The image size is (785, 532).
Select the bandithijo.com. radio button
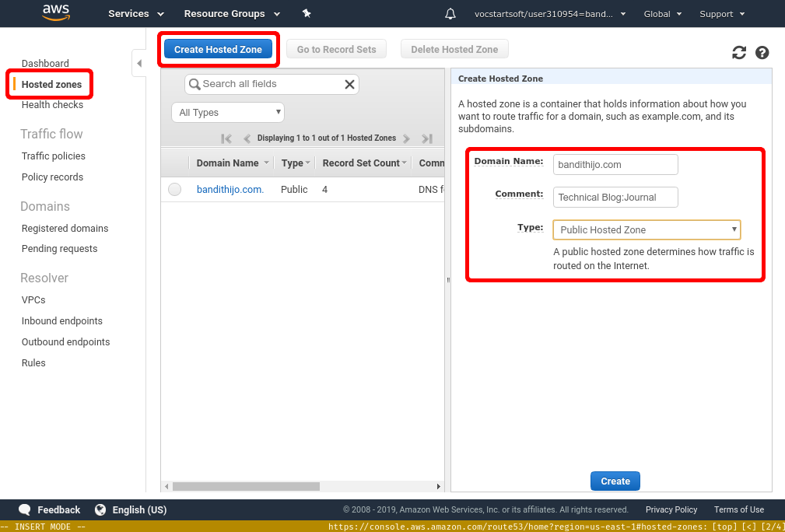point(175,189)
